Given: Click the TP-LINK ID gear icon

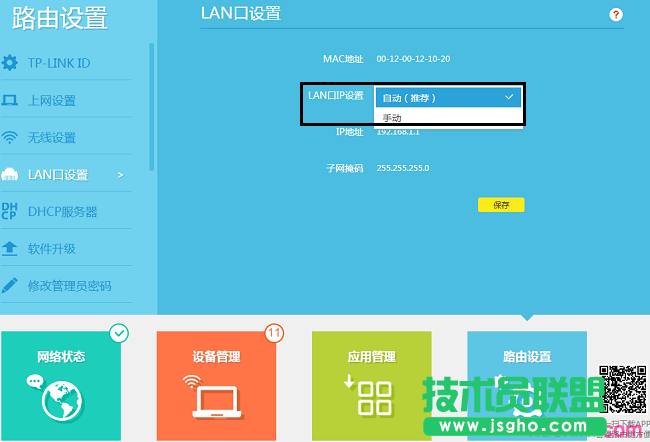Looking at the screenshot, I should click(x=10, y=63).
